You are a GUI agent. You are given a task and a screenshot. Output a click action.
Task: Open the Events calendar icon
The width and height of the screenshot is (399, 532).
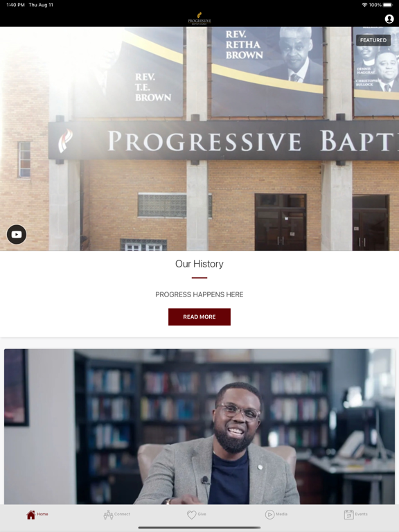click(349, 515)
